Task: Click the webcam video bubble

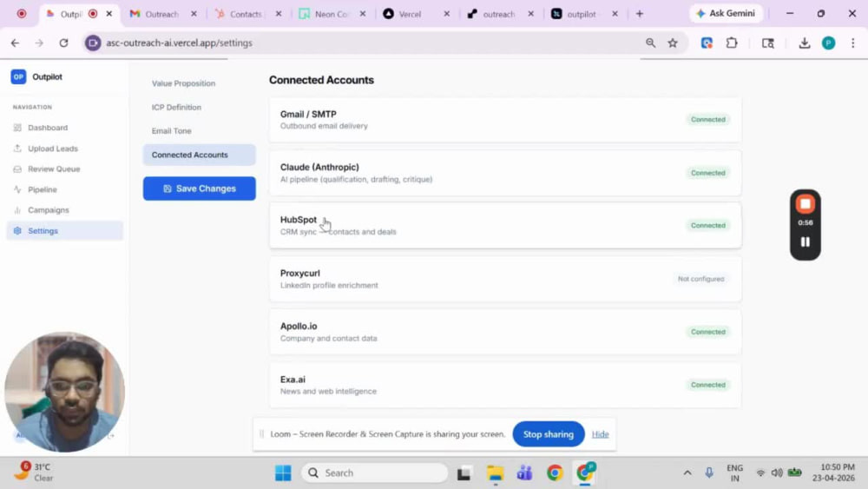Action: [x=64, y=392]
